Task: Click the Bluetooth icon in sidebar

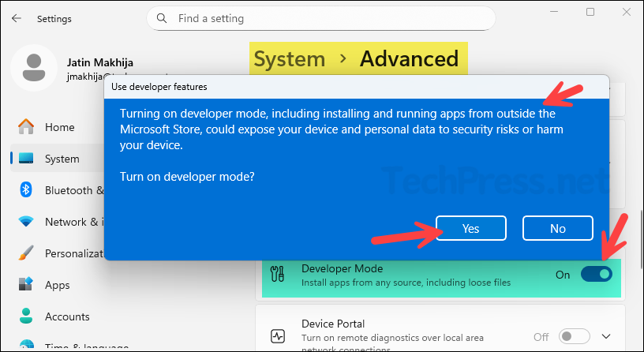Action: [x=26, y=189]
